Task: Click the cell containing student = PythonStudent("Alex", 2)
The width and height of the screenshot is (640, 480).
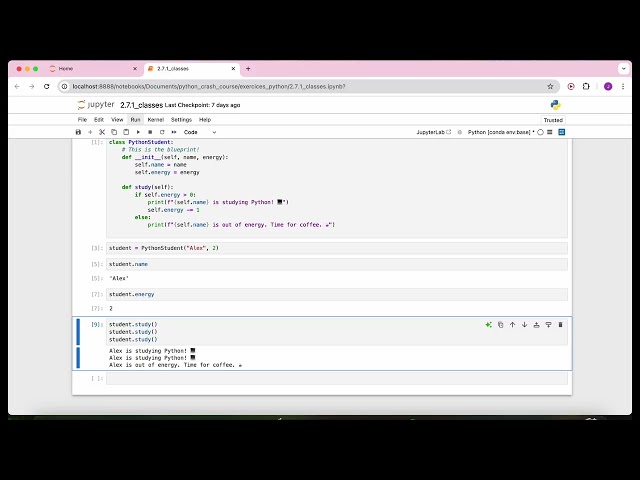Action: (337, 248)
